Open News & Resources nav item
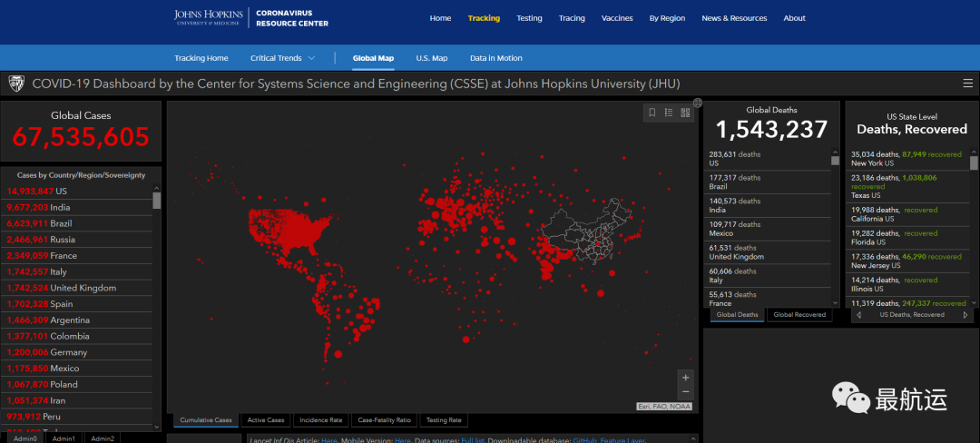The height and width of the screenshot is (443, 980). (734, 18)
